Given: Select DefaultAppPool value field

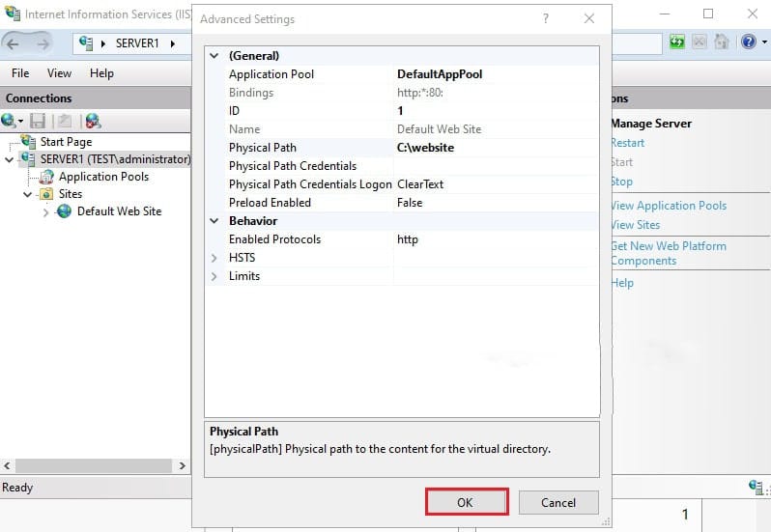Looking at the screenshot, I should pos(497,74).
